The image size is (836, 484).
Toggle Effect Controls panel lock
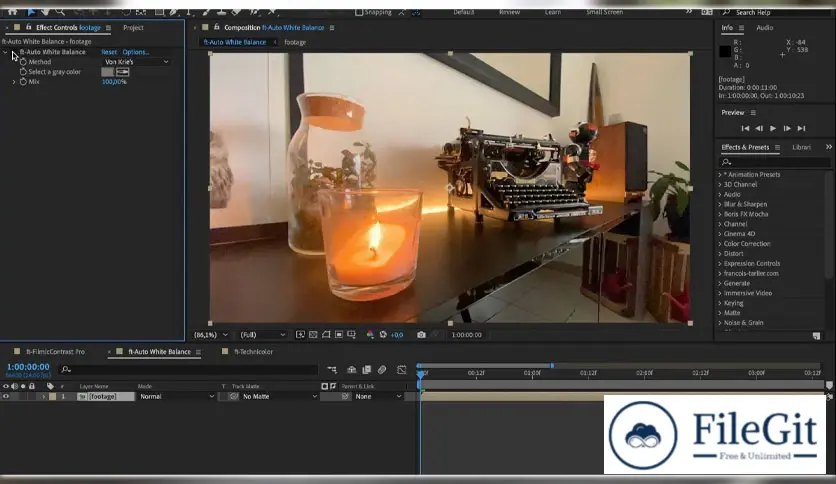pyautogui.click(x=28, y=27)
